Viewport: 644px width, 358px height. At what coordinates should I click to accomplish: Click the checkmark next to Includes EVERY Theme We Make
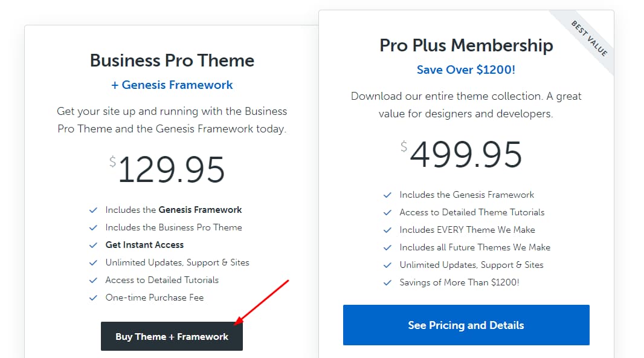387,230
